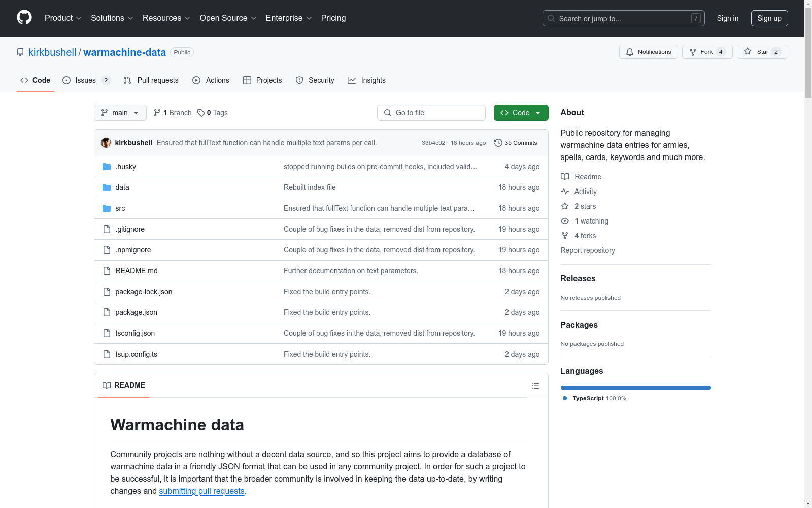The width and height of the screenshot is (812, 508).
Task: Open the main branch selector dropdown
Action: click(x=120, y=113)
